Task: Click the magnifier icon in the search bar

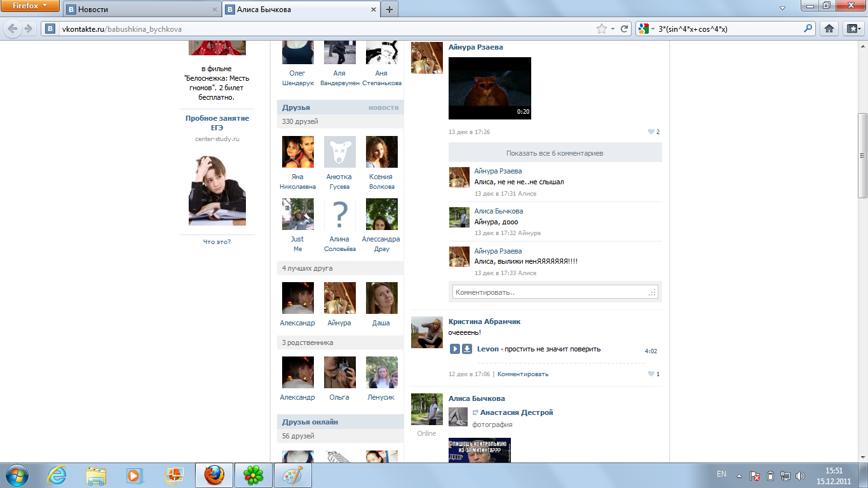Action: [x=808, y=29]
